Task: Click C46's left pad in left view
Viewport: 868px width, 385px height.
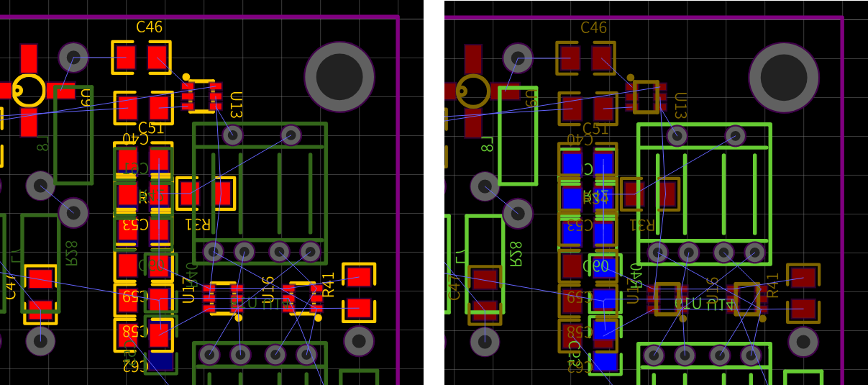Action: coord(125,58)
